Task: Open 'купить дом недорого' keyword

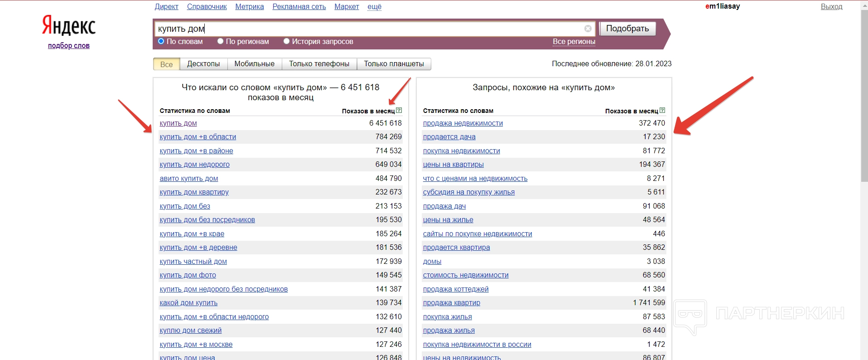Action: tap(194, 165)
